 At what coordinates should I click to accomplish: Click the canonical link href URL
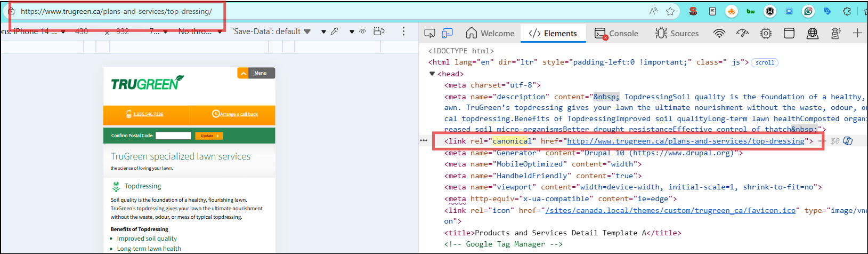pyautogui.click(x=686, y=141)
